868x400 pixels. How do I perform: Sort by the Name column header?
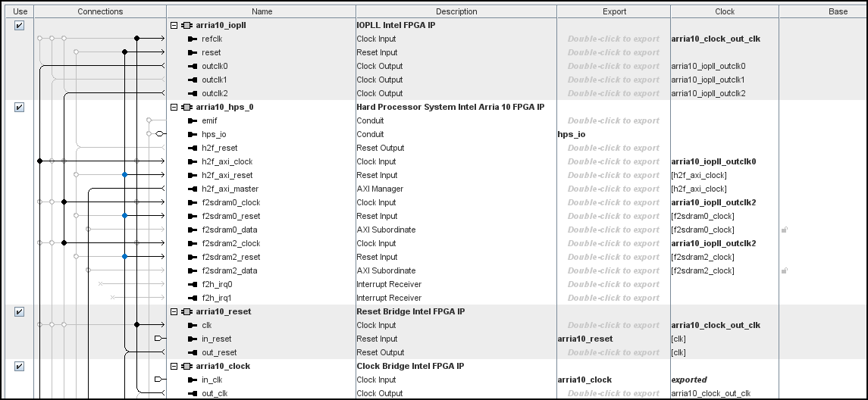[x=262, y=11]
